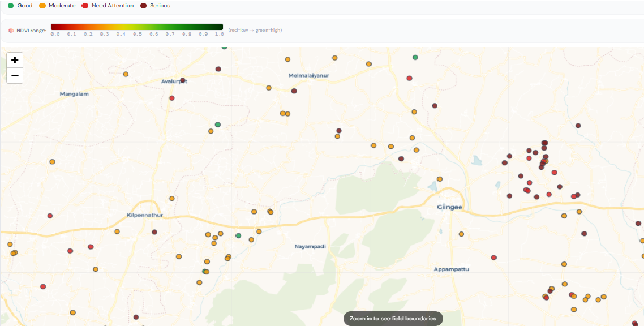The height and width of the screenshot is (326, 644).
Task: Select the orange marker just above Gingee
Action: [x=440, y=179]
